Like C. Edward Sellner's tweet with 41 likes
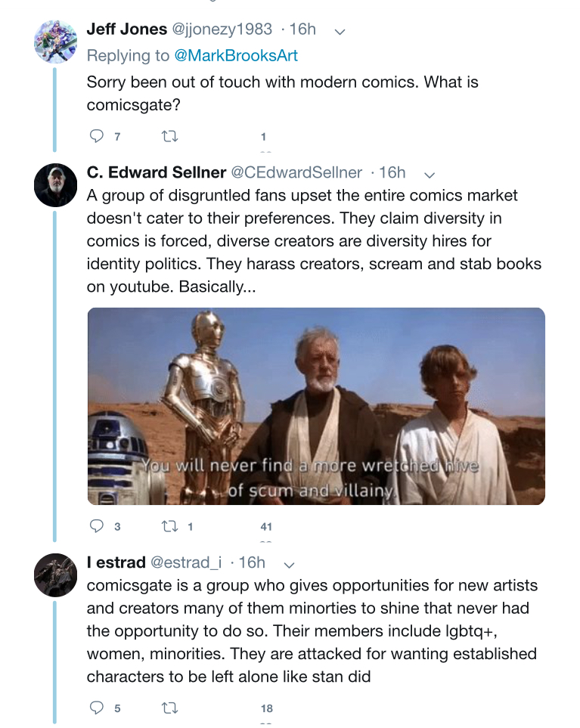Viewport: 580px width, 728px height. click(266, 526)
